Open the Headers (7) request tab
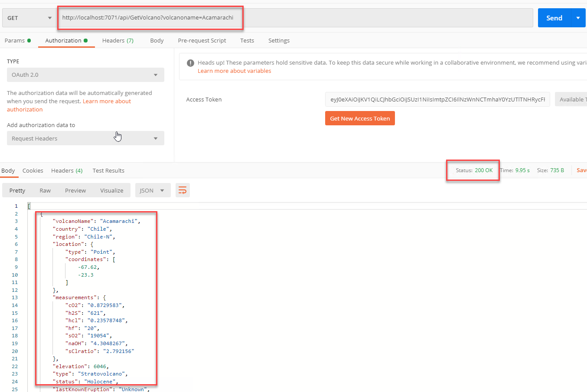587x392 pixels. 118,40
